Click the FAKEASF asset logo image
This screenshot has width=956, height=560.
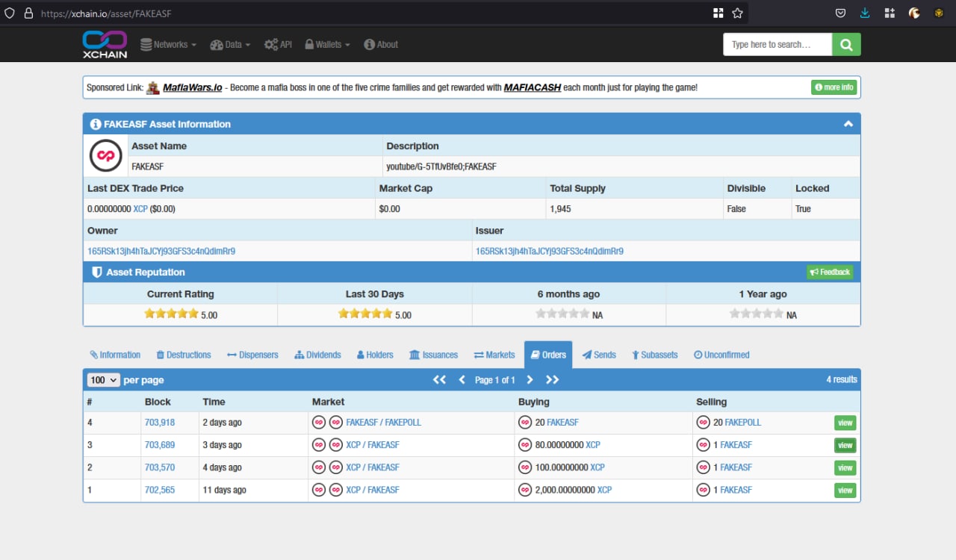click(105, 156)
